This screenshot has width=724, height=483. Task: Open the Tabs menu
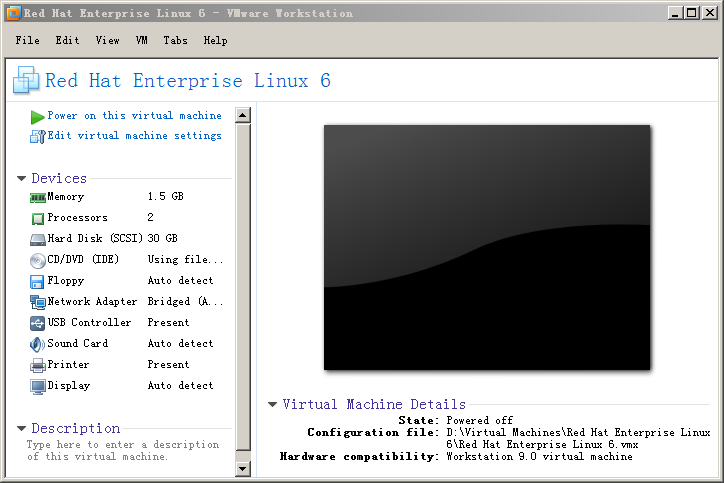pos(175,40)
